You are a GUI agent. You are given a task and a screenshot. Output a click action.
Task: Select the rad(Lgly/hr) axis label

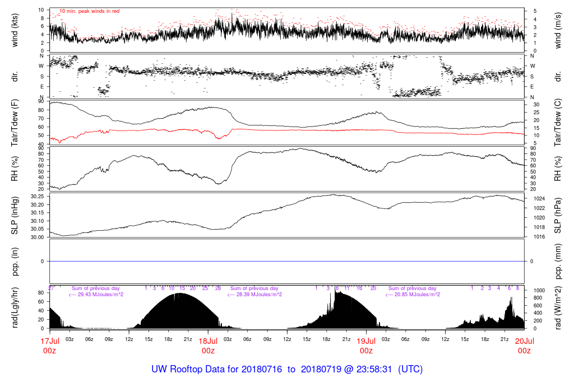point(15,307)
